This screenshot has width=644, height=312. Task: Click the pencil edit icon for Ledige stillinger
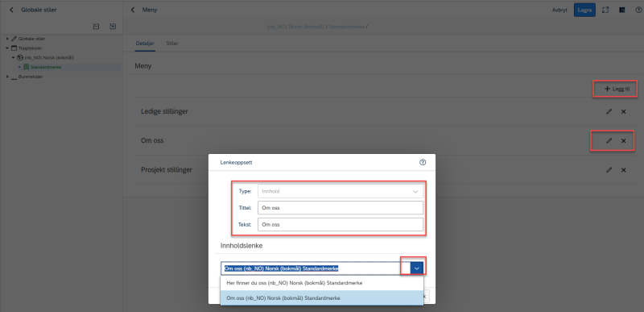pos(609,112)
